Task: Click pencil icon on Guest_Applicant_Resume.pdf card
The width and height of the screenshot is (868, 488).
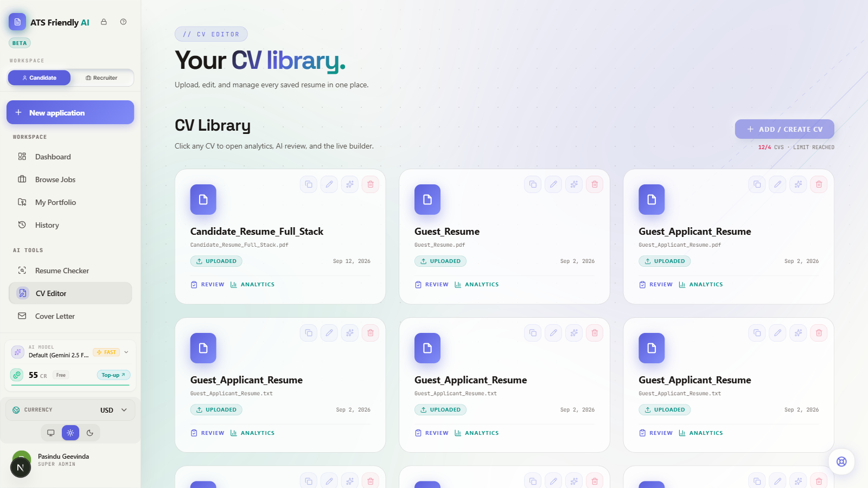Action: tap(777, 184)
